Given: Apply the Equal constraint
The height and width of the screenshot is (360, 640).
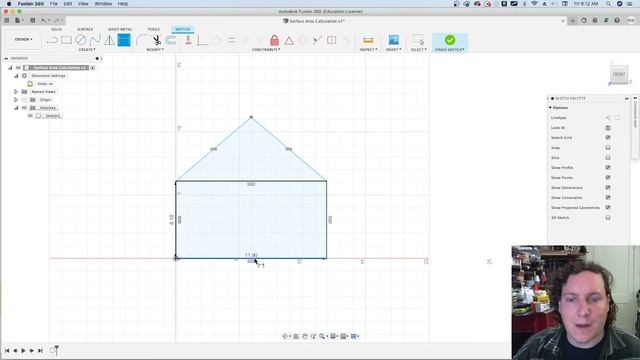Looking at the screenshot, I should coord(231,40).
